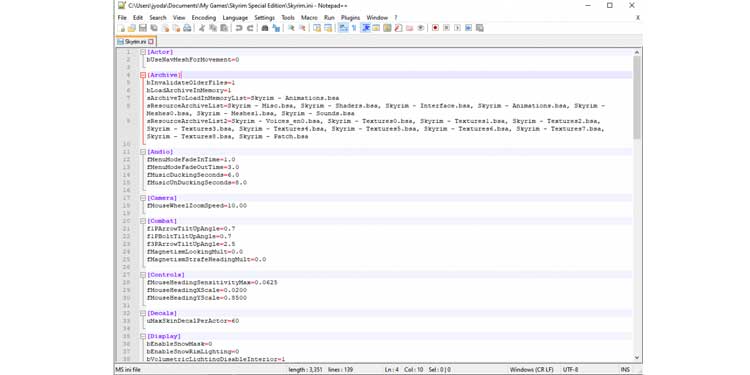The width and height of the screenshot is (750, 375).
Task: Collapse the [Audio] section fold marker
Action: tap(143, 152)
